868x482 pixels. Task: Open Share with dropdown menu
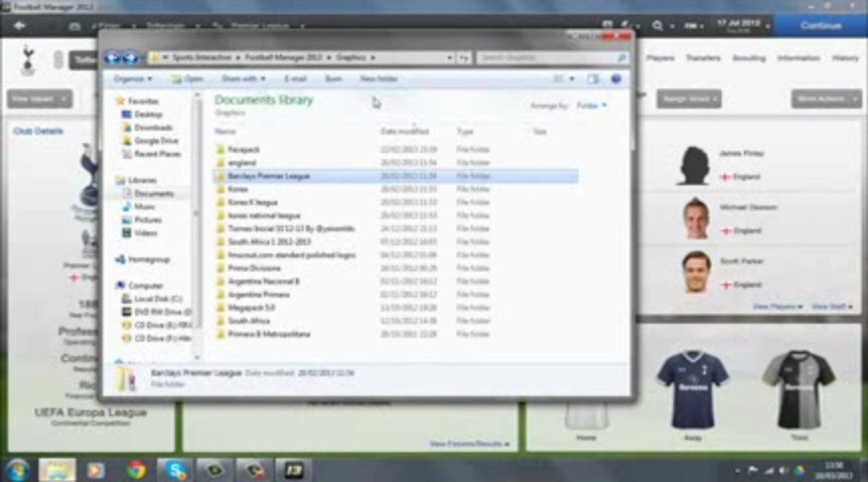(243, 79)
